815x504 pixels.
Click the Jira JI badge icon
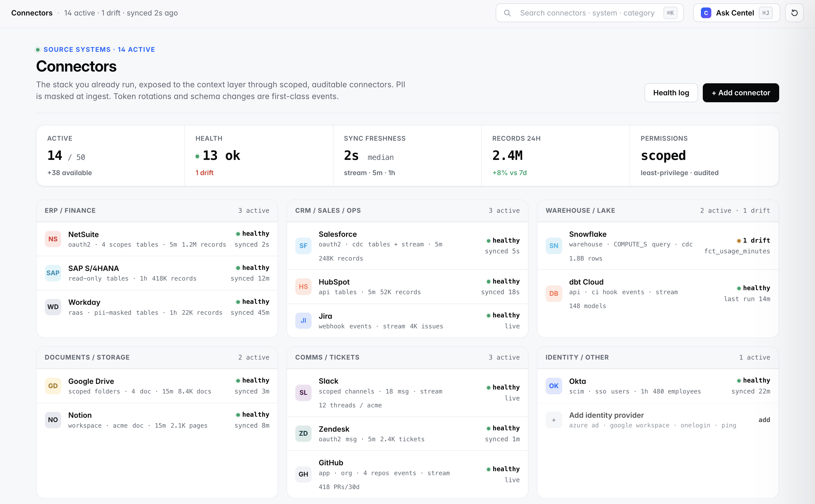click(x=303, y=321)
